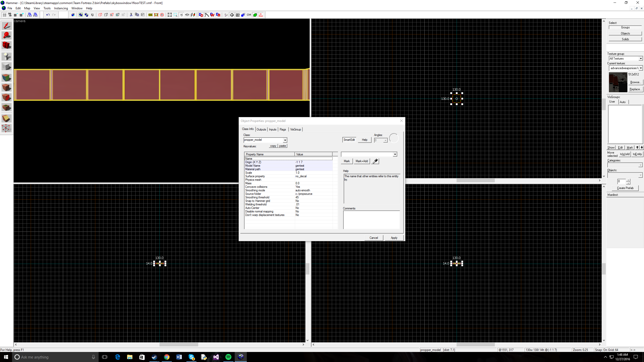The height and width of the screenshot is (362, 644).
Task: Select the Apply Current Texture tool
Action: point(7,87)
